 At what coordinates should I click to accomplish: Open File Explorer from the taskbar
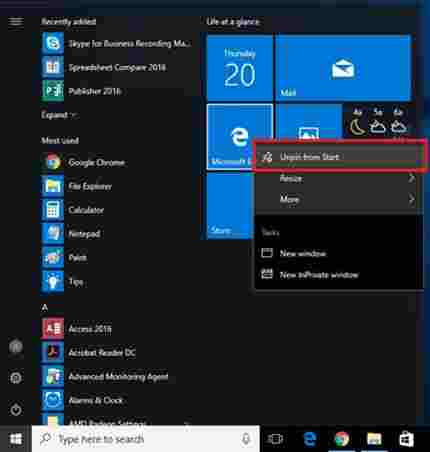(374, 439)
